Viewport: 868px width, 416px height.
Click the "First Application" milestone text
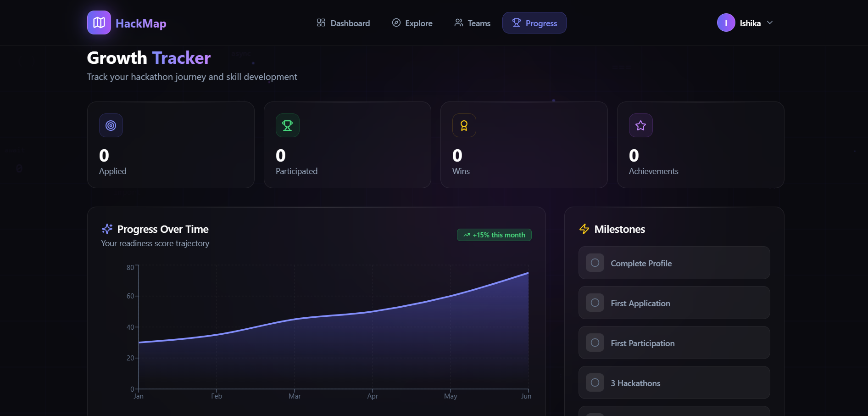[640, 304]
